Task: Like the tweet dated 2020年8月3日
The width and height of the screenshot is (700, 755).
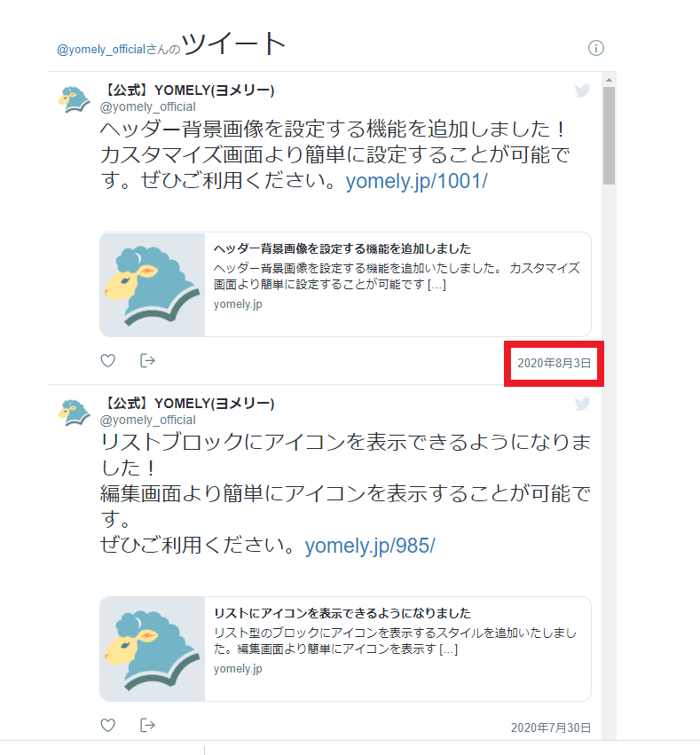Action: tap(108, 361)
